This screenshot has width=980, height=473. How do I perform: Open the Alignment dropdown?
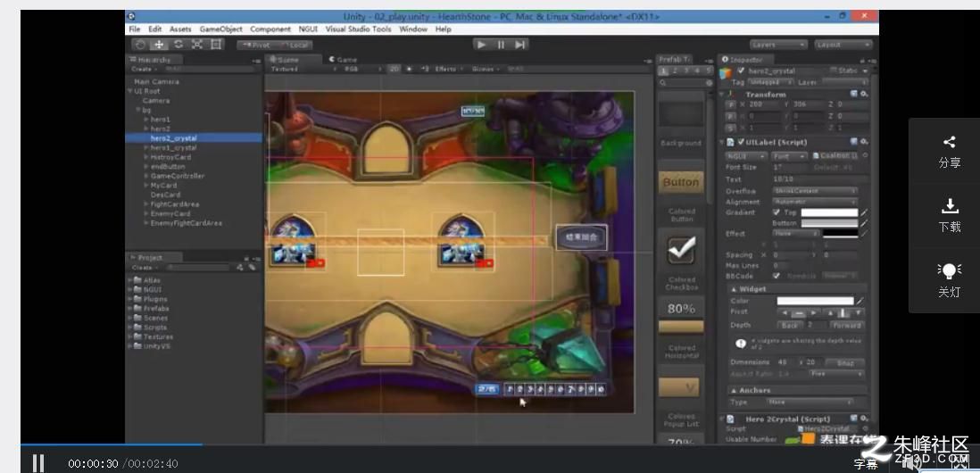point(815,202)
